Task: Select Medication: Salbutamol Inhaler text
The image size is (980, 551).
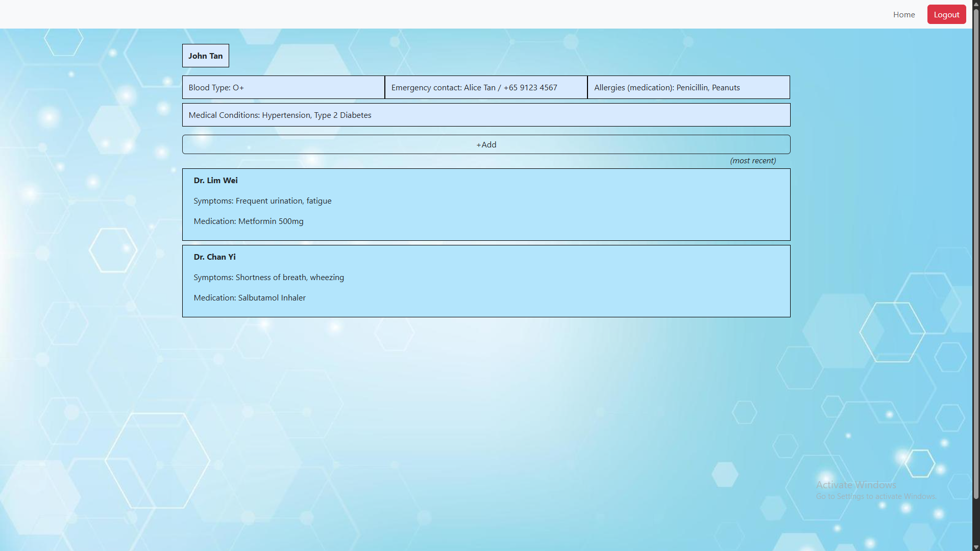Action: (x=250, y=298)
